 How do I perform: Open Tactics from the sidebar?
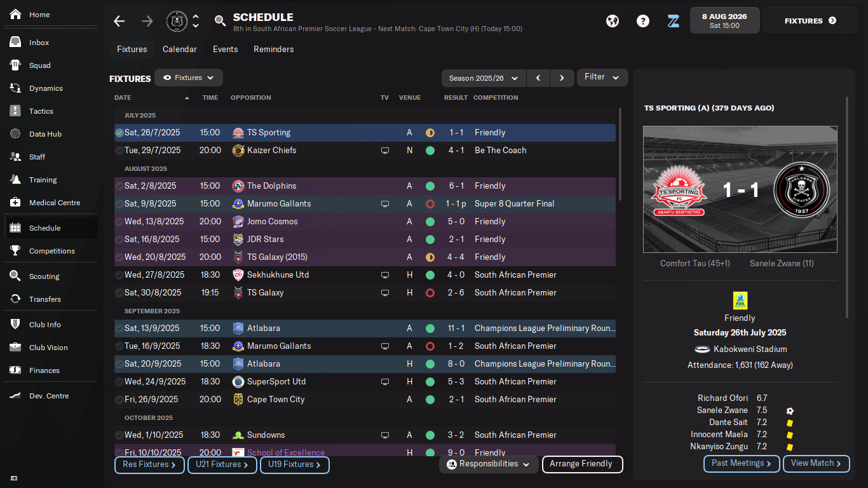pyautogui.click(x=41, y=111)
